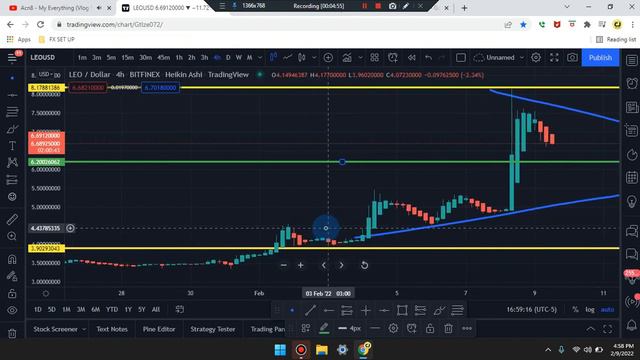Open the Unnamed layout dropdown
Viewport: 640px width, 360px height.
[x=499, y=58]
